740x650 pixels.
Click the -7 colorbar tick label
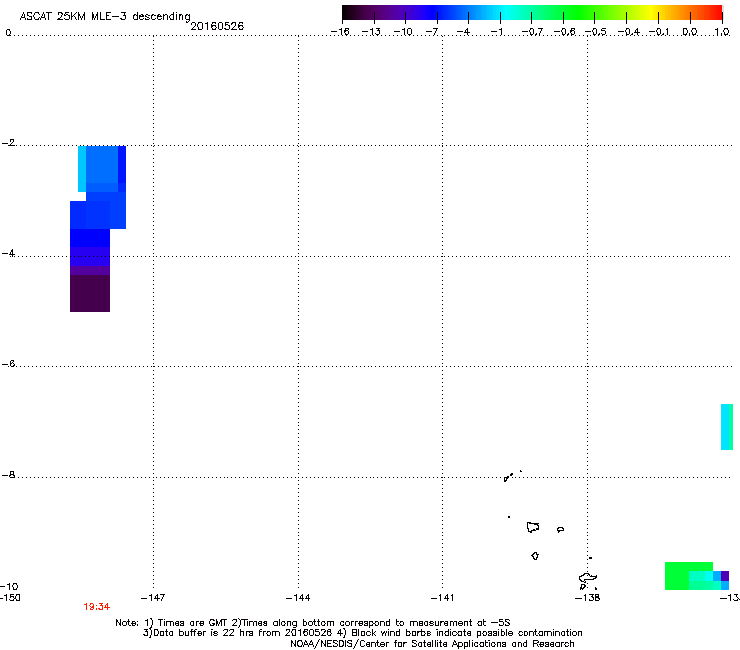click(x=432, y=32)
